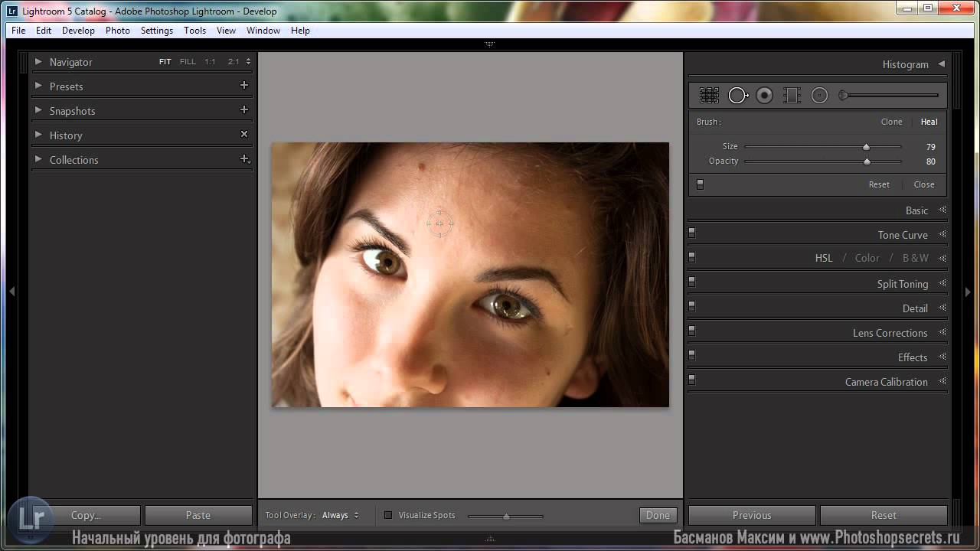The width and height of the screenshot is (980, 551).
Task: Clear History with the X icon
Action: (x=244, y=134)
